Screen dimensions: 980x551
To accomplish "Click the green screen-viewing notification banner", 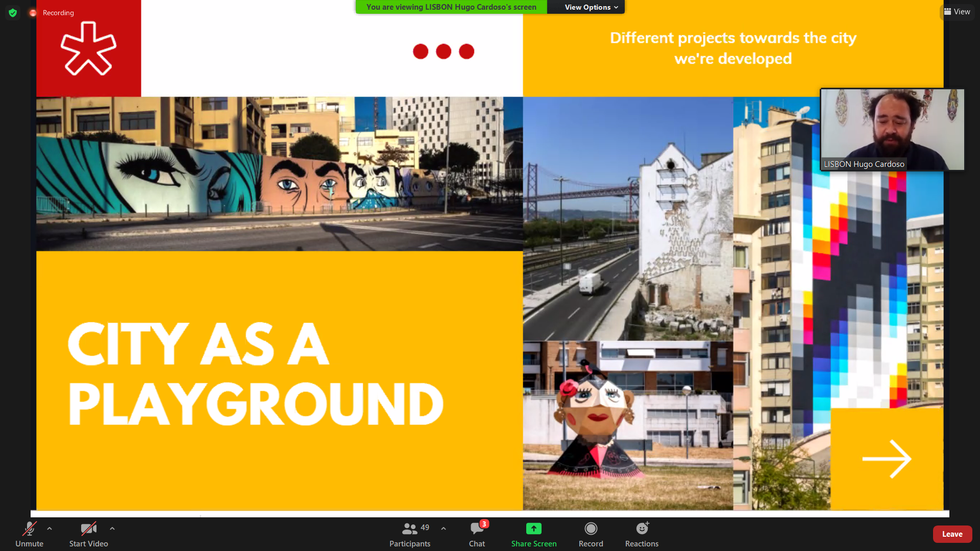I will pos(451,7).
